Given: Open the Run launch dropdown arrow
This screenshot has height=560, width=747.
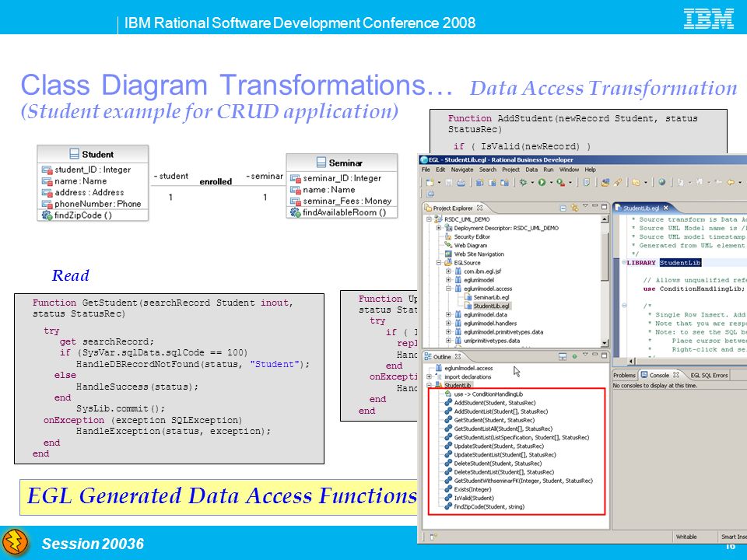Looking at the screenshot, I should click(x=551, y=182).
